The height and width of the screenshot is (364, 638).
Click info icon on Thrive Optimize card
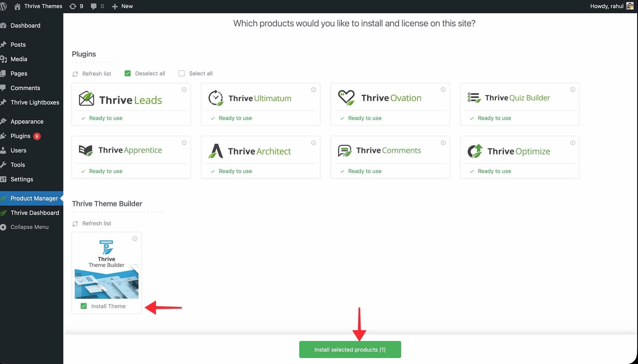point(573,143)
